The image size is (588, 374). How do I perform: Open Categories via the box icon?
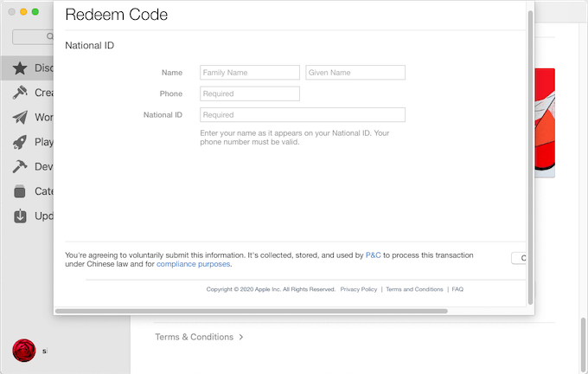pyautogui.click(x=20, y=191)
